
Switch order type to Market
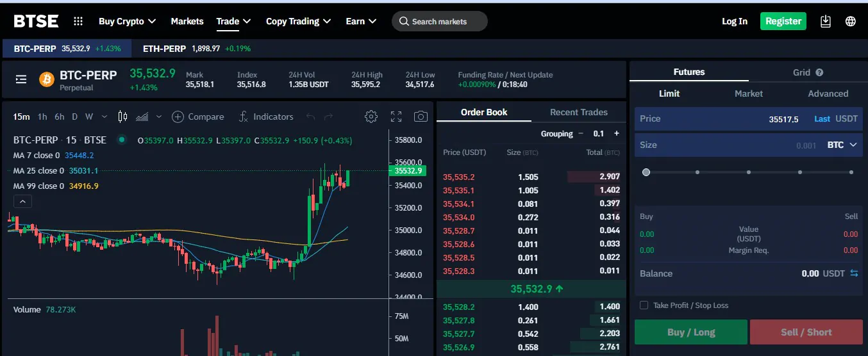coord(749,93)
